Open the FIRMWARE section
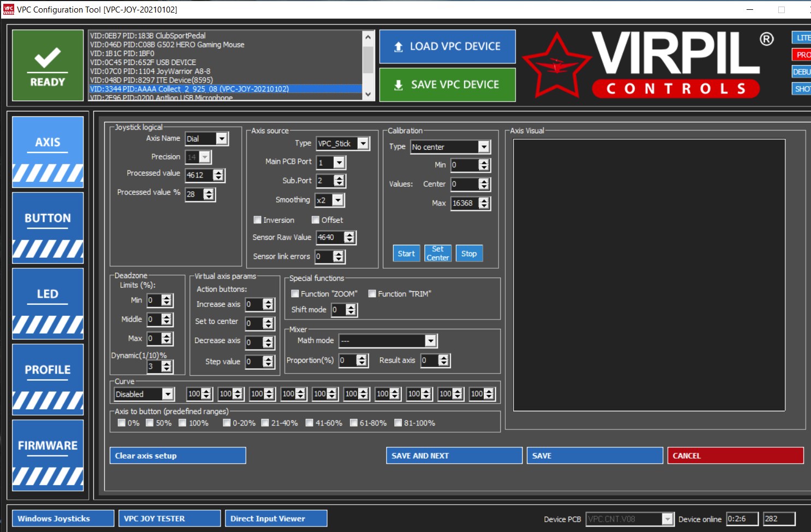This screenshot has width=811, height=532. pyautogui.click(x=48, y=456)
